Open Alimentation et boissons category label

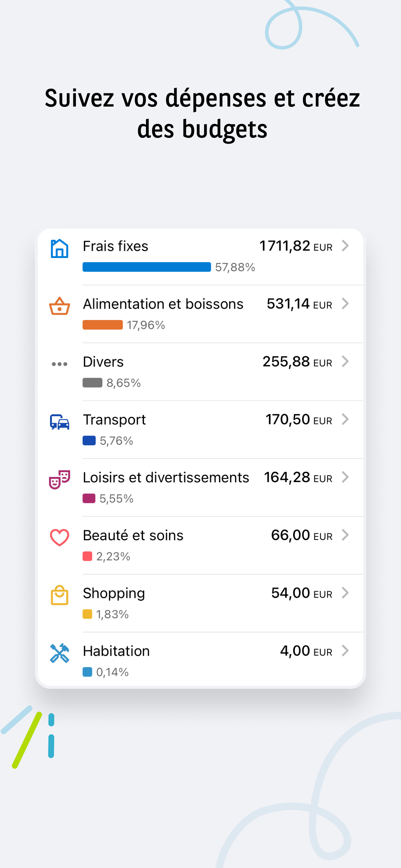coord(163,304)
